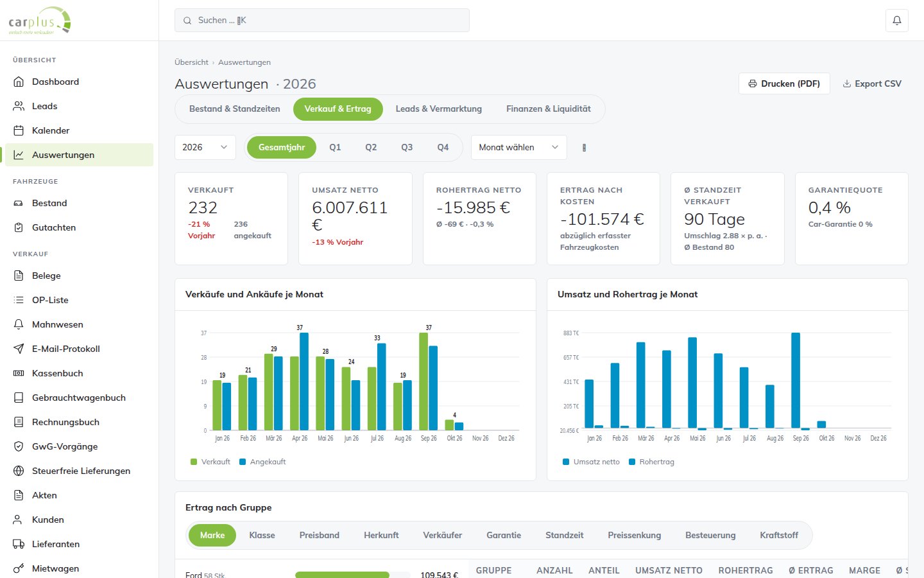Switch to Leads & Vermarktung tab
The image size is (924, 578).
439,109
